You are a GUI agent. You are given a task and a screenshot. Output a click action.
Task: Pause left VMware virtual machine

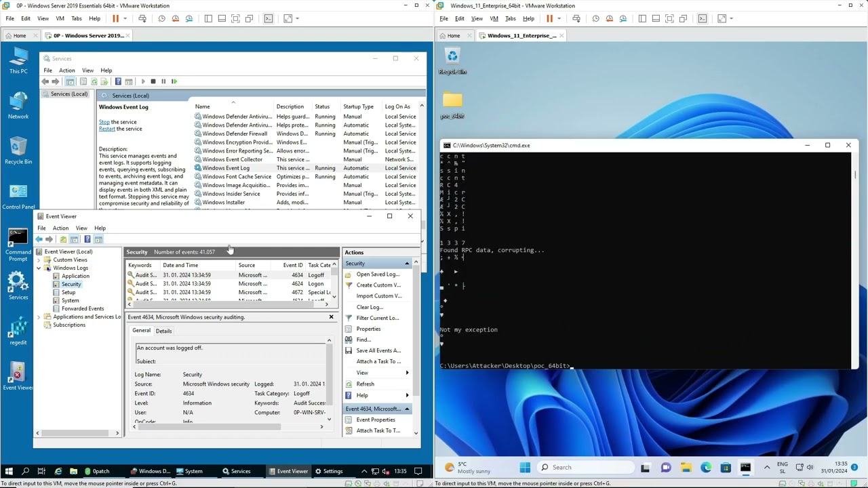pyautogui.click(x=115, y=18)
